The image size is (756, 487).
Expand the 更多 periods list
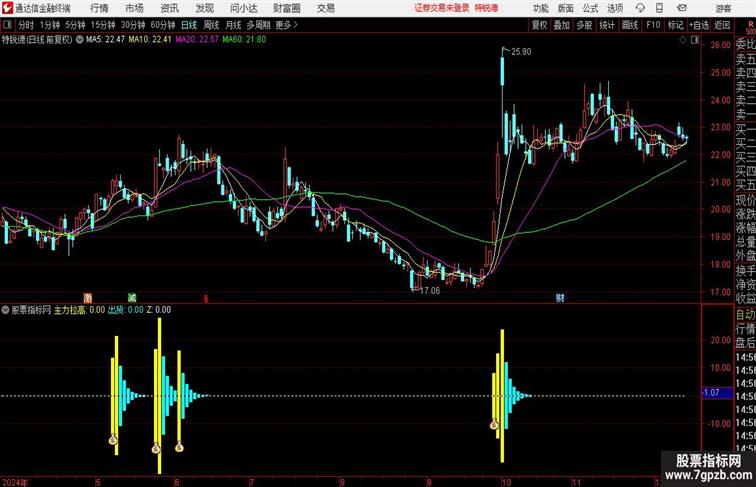(x=286, y=25)
